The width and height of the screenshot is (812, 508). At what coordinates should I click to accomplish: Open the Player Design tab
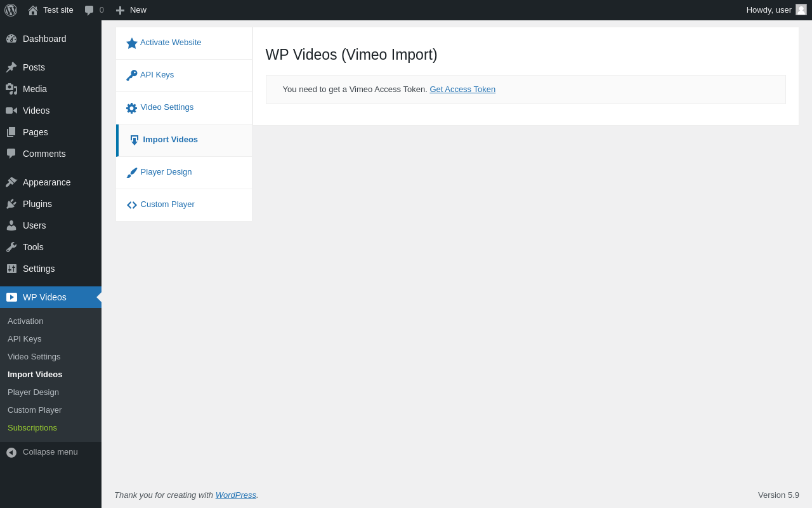point(184,173)
